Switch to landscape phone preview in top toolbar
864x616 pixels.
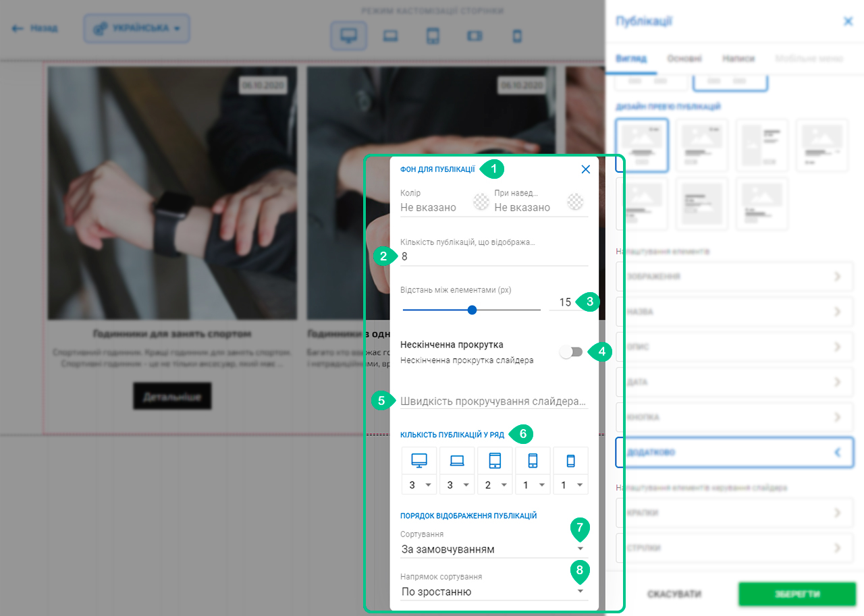point(475,36)
